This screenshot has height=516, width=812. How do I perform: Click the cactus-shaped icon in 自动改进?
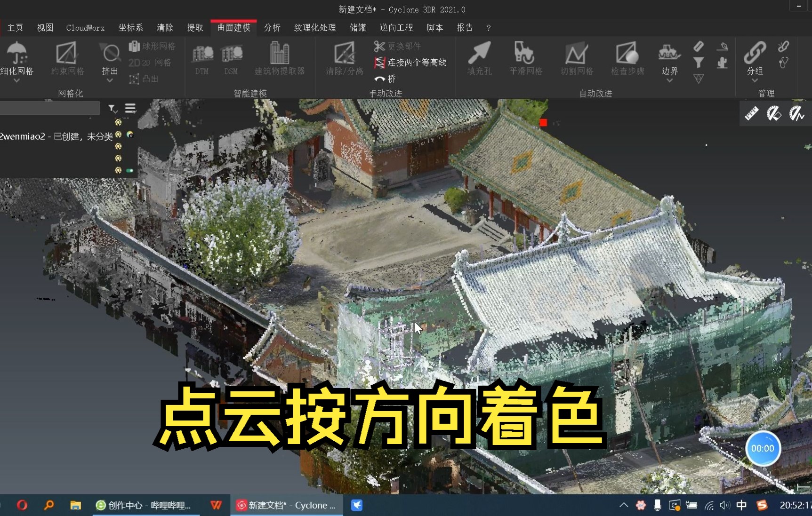722,62
